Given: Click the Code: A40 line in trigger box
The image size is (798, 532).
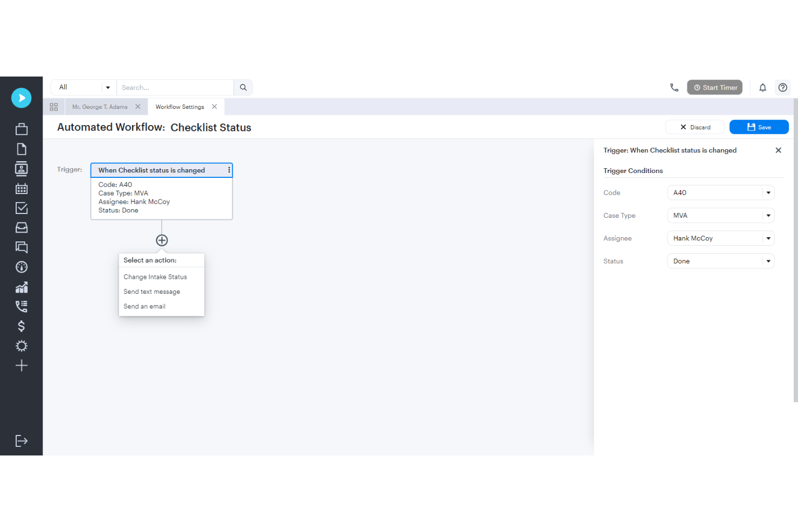Looking at the screenshot, I should pyautogui.click(x=115, y=184).
